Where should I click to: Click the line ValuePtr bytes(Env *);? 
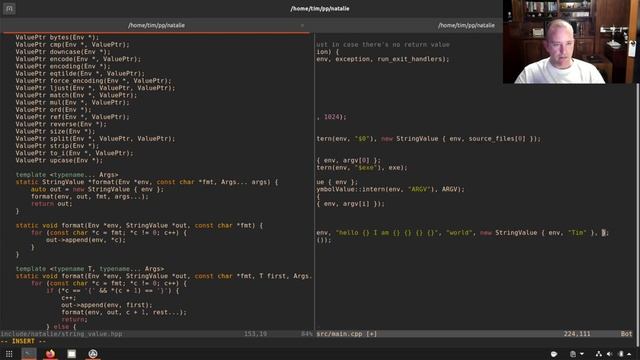pyautogui.click(x=57, y=37)
